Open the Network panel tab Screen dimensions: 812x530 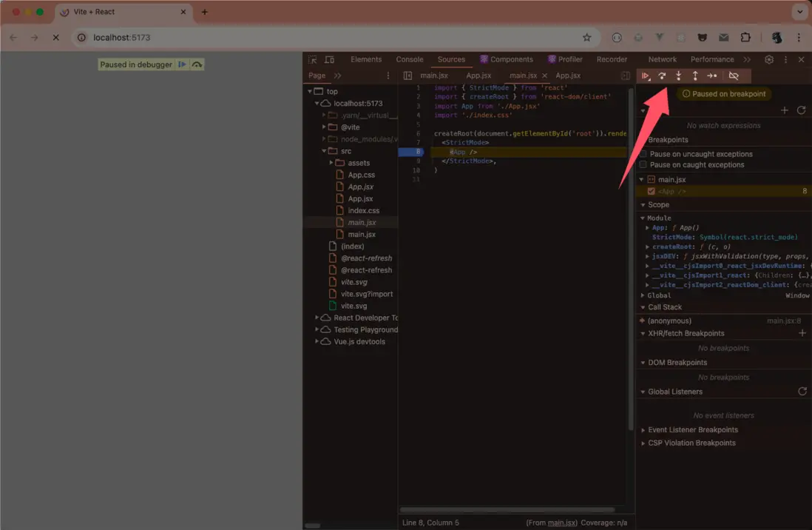662,59
